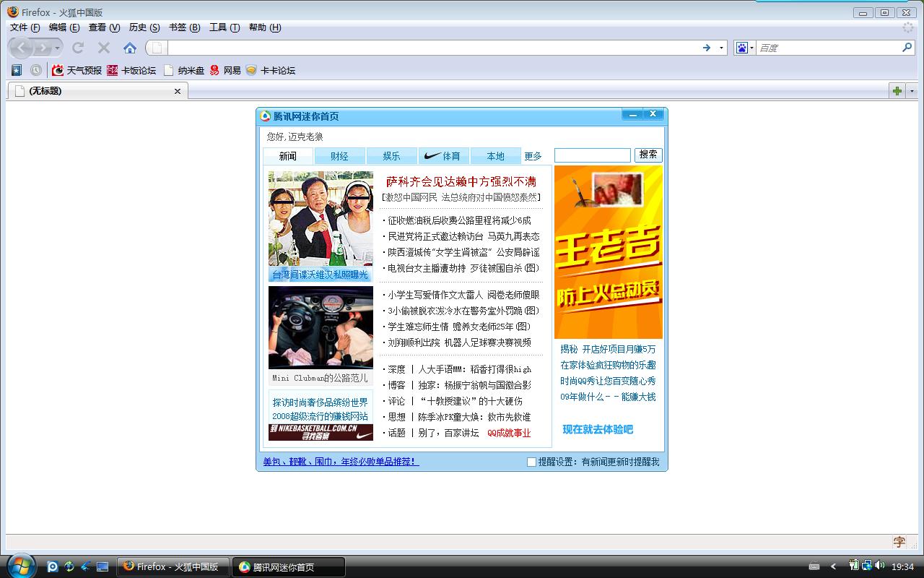Switch to 腾讯网迷你首页 taskbar button
The height and width of the screenshot is (578, 924).
[289, 567]
